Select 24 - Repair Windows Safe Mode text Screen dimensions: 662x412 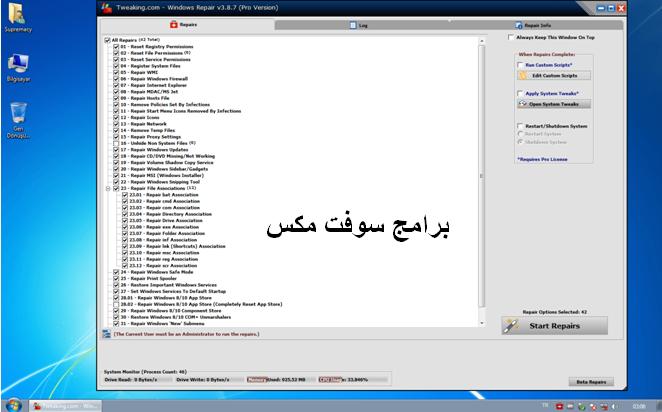click(x=157, y=272)
